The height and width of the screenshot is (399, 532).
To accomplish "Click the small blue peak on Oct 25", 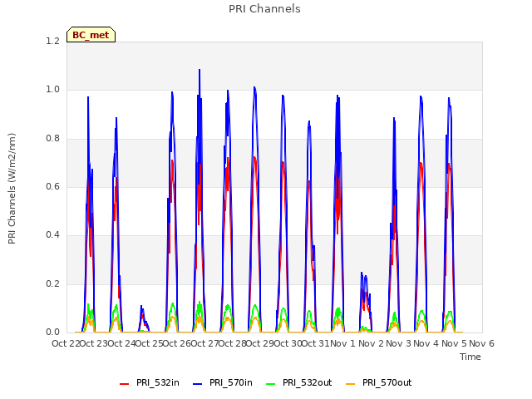I will click(x=141, y=307).
